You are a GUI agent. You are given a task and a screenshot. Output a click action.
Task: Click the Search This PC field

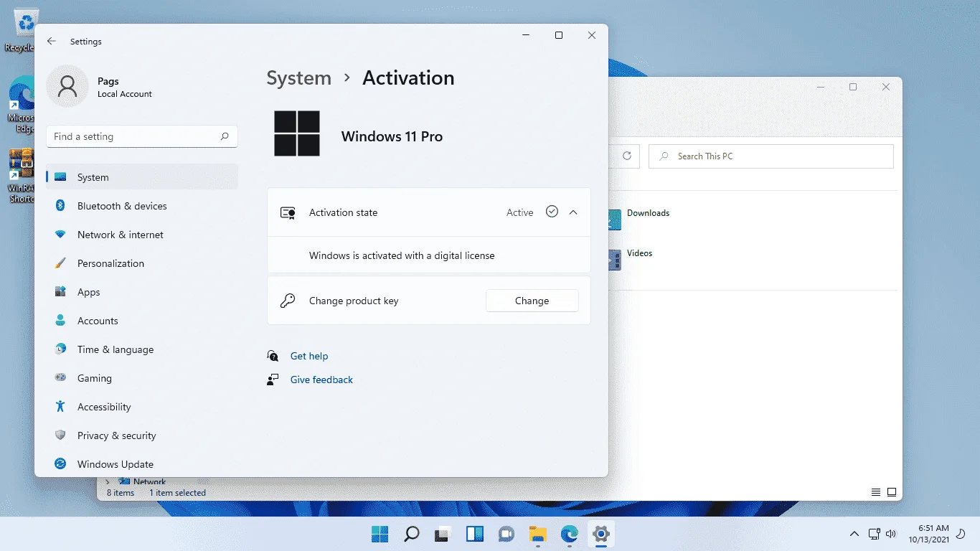[771, 156]
